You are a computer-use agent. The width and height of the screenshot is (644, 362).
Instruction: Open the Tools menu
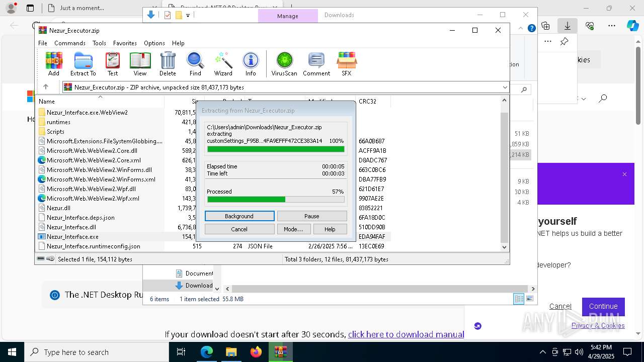99,43
